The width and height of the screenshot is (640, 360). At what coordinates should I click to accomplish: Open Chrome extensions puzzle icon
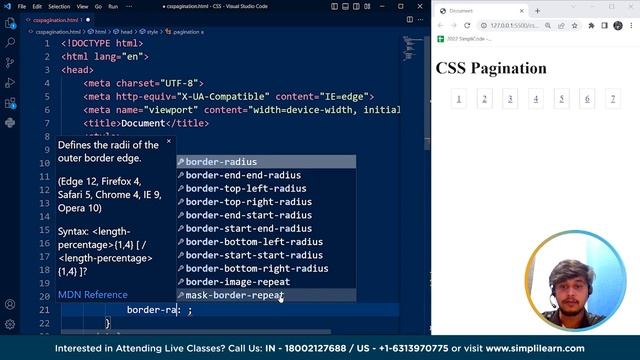591,25
